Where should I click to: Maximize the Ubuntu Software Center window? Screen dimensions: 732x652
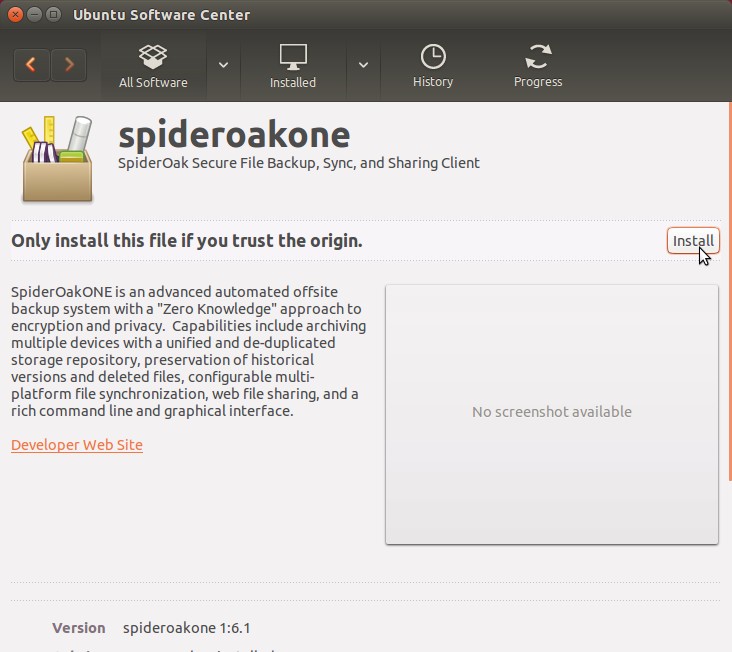click(54, 14)
